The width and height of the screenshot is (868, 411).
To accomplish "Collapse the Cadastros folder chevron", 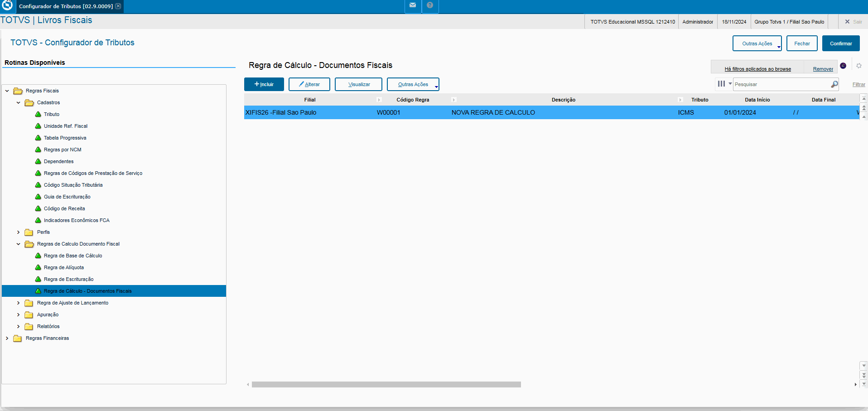I will click(18, 102).
